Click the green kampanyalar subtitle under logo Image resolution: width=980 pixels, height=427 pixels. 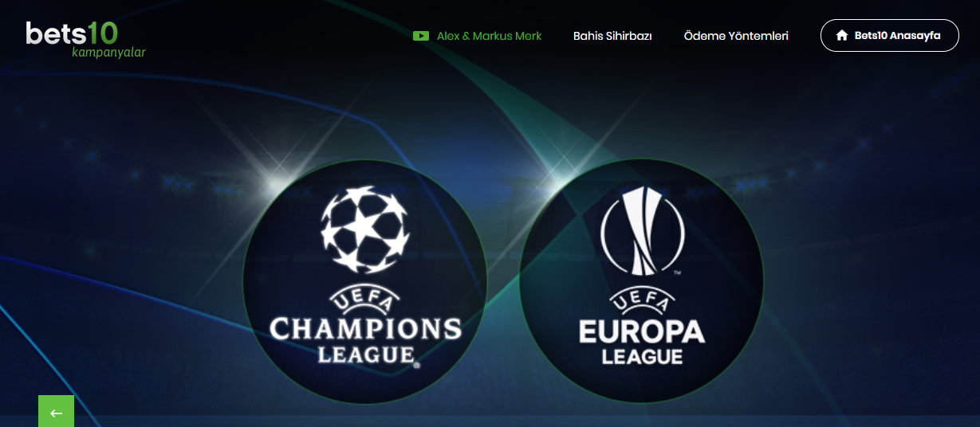[108, 53]
